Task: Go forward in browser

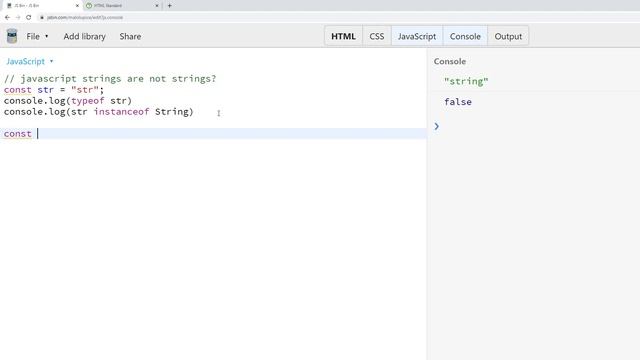Action: click(x=18, y=17)
